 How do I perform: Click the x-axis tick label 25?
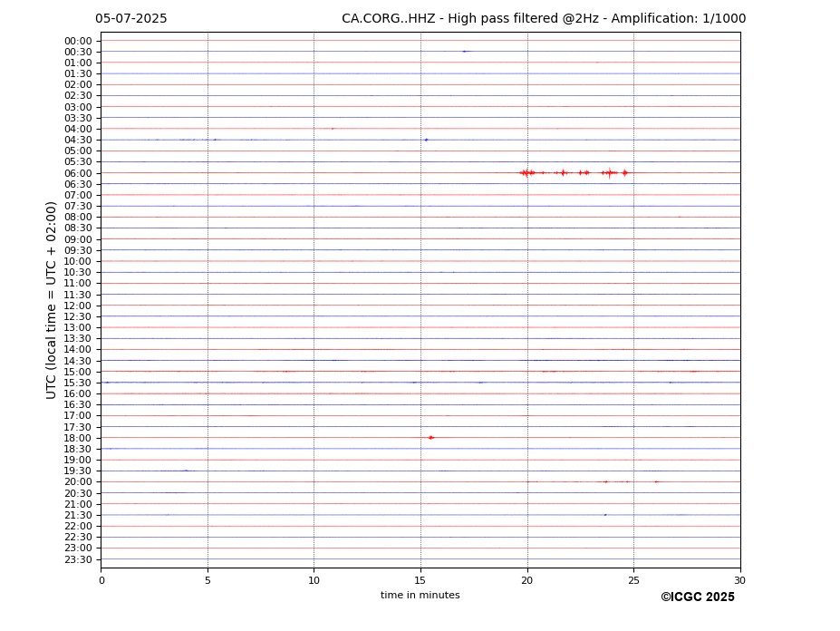(x=633, y=580)
